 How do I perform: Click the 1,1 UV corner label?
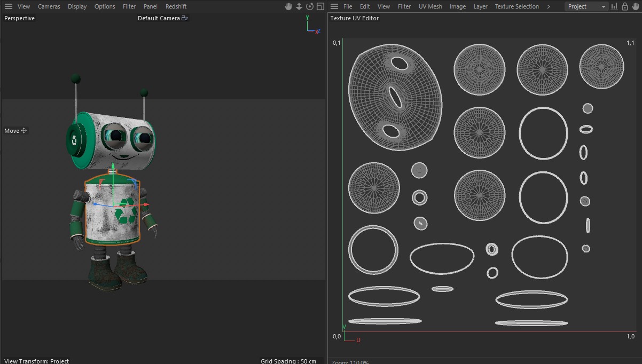coord(630,43)
